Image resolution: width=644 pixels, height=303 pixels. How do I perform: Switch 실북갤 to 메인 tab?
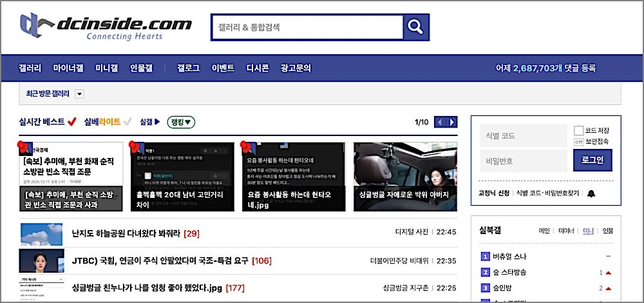pos(544,231)
